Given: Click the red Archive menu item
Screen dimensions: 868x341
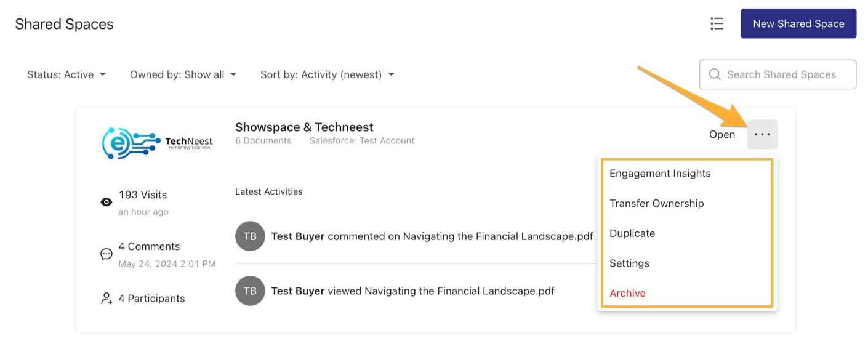Looking at the screenshot, I should pos(627,293).
